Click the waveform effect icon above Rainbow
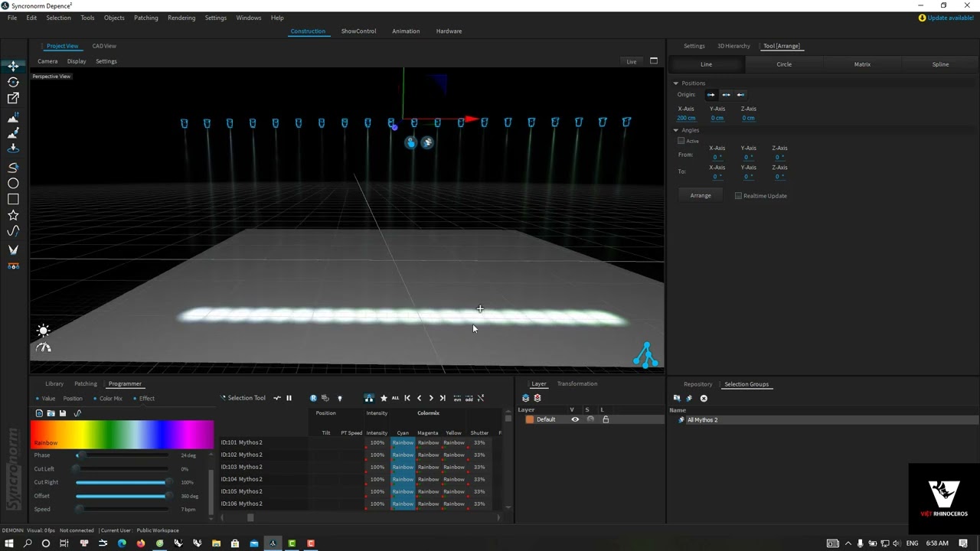 (77, 413)
